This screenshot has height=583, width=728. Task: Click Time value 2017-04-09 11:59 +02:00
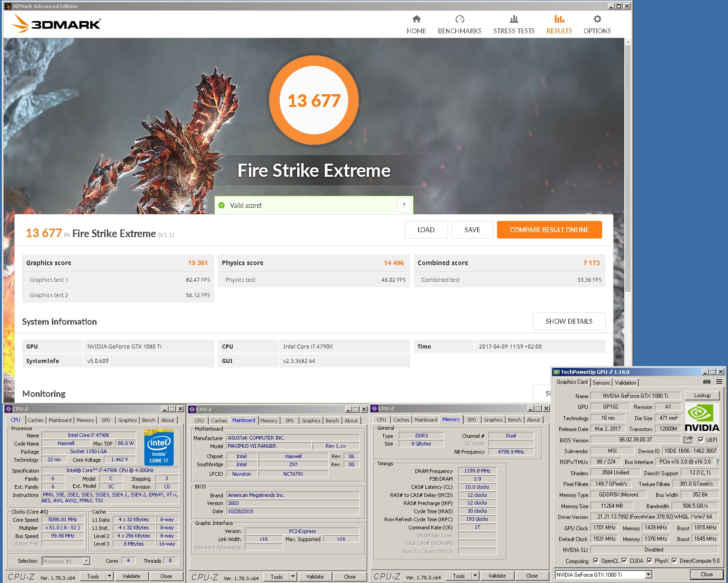pyautogui.click(x=510, y=346)
